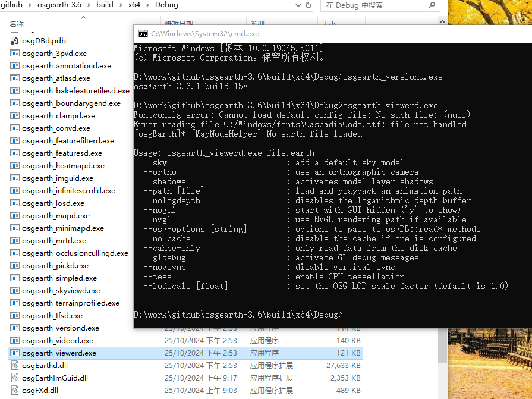The width and height of the screenshot is (532, 399).
Task: Click the 25/10/2024 上午 9:17 date
Action: 201,378
